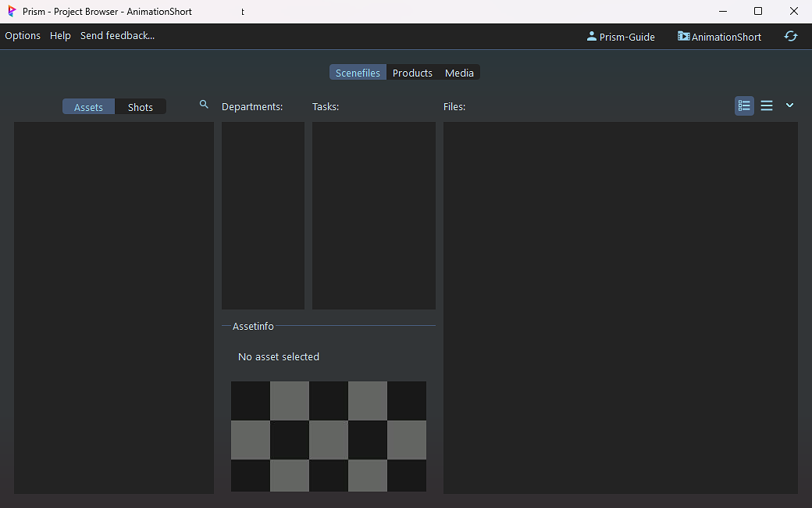Maximize the Prism Project Browser window
812x508 pixels.
(758, 11)
